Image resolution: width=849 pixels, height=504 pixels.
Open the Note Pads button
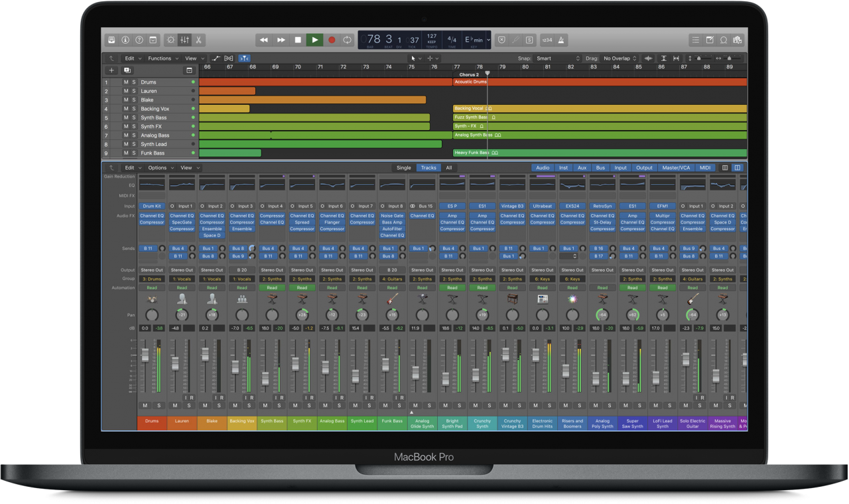(x=710, y=40)
